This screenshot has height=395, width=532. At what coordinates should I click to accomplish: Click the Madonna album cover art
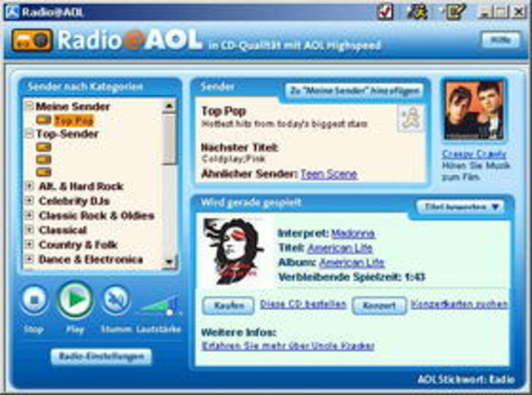[x=234, y=251]
